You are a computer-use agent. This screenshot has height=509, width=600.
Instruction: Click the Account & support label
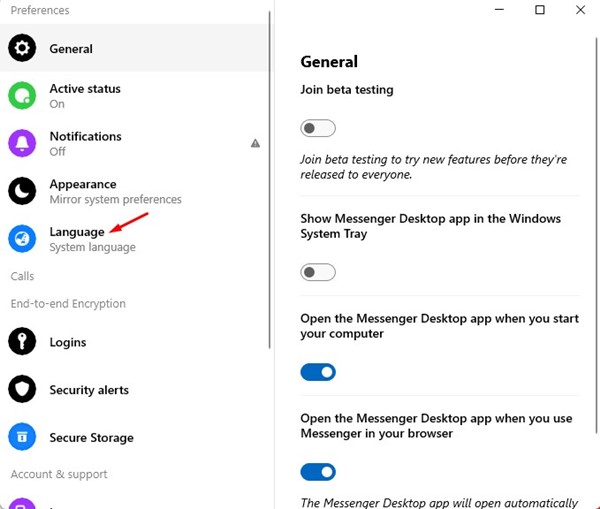(x=59, y=474)
